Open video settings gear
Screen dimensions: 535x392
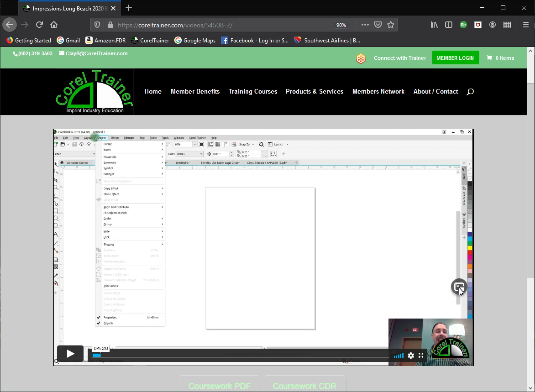411,355
